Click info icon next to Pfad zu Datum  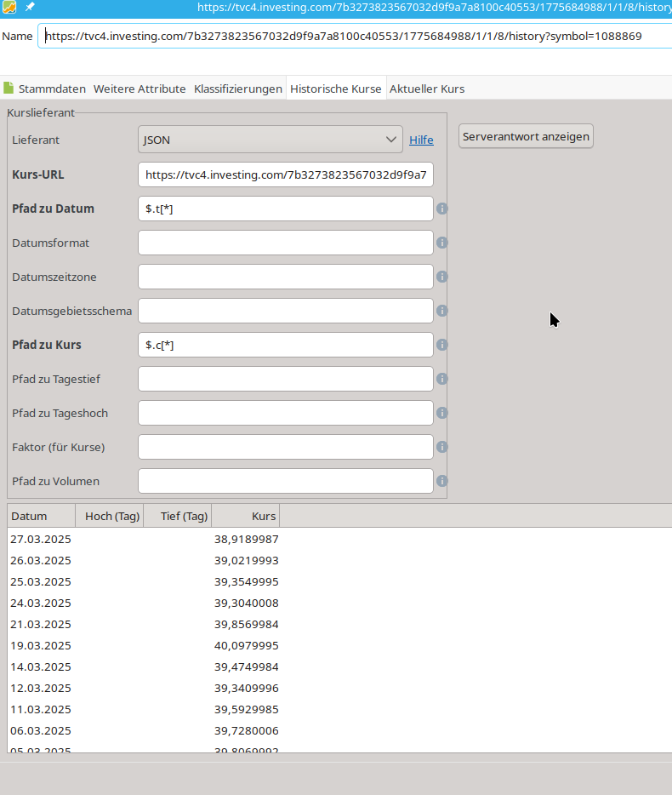click(442, 209)
